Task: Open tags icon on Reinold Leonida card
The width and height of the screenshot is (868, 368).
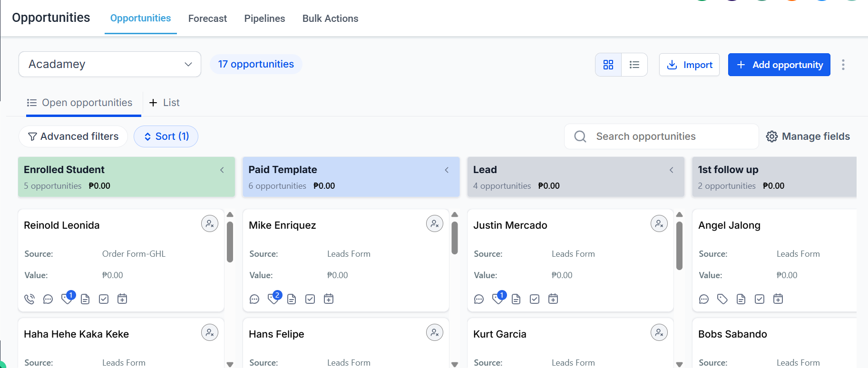Action: tap(67, 299)
